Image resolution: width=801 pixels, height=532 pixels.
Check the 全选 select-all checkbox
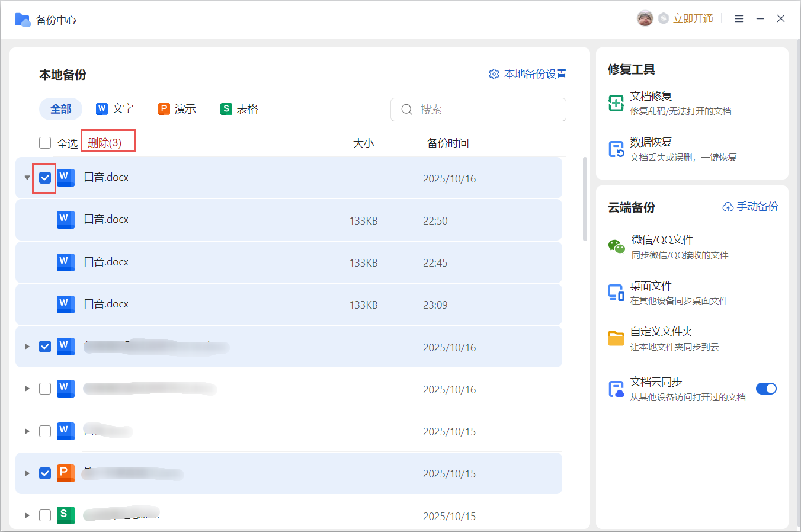pyautogui.click(x=45, y=143)
